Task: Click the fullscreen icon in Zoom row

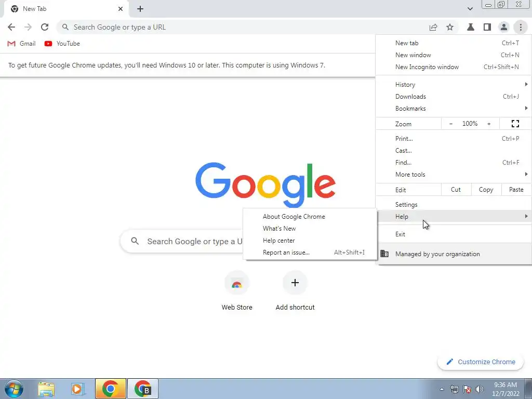Action: pos(515,124)
